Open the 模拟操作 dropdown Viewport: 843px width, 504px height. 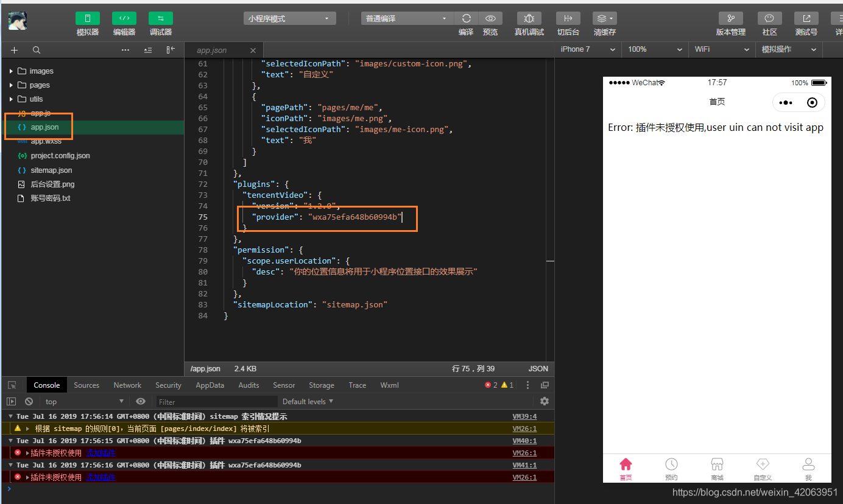(x=789, y=49)
